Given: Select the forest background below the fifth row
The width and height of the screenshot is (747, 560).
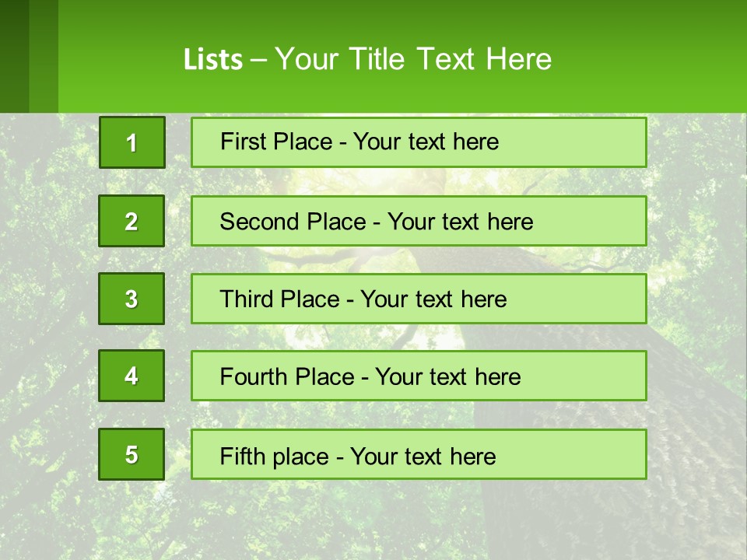Looking at the screenshot, I should tap(373, 520).
